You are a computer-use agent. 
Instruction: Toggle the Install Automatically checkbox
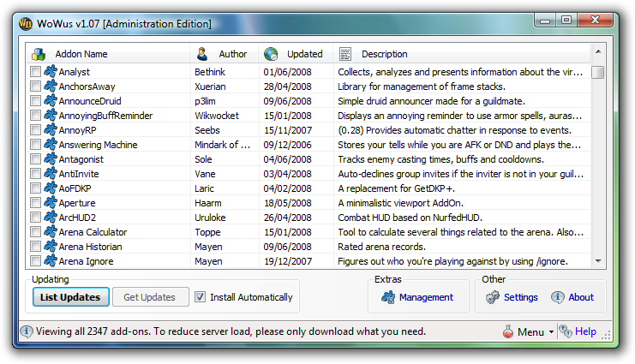(200, 297)
